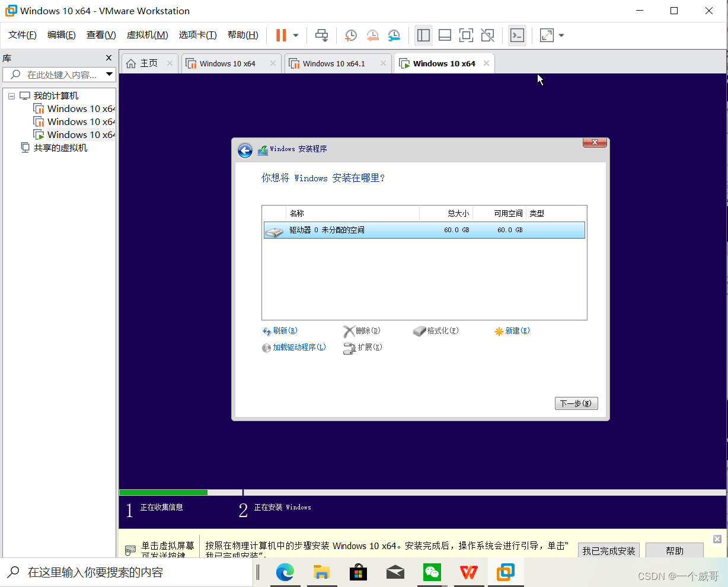This screenshot has height=587, width=728.
Task: Open the 帮助(H) menu
Action: pos(243,35)
